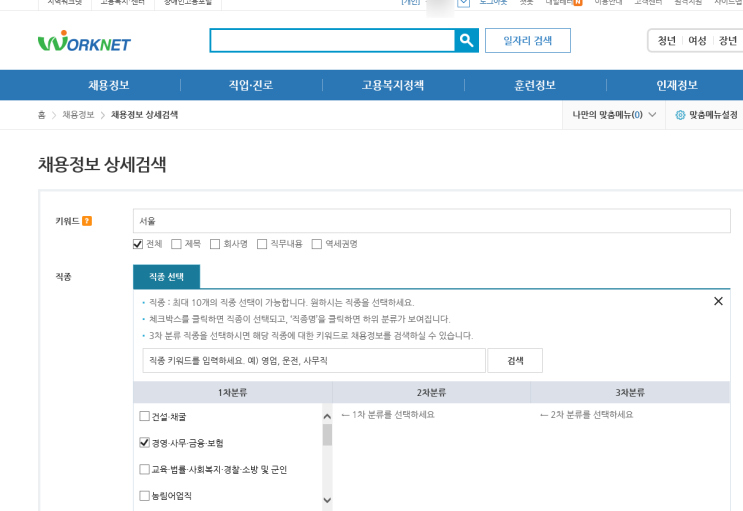Open the keyword help question-mark icon
Viewport: 743px width, 511px height.
(x=87, y=221)
